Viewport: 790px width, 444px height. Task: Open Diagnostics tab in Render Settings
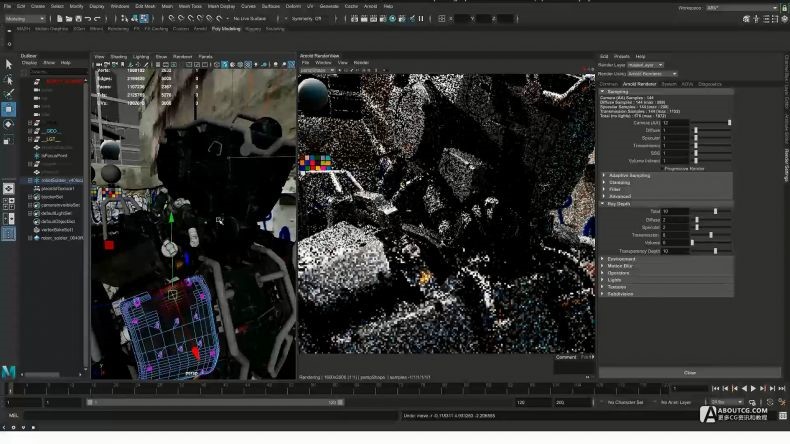[x=710, y=84]
